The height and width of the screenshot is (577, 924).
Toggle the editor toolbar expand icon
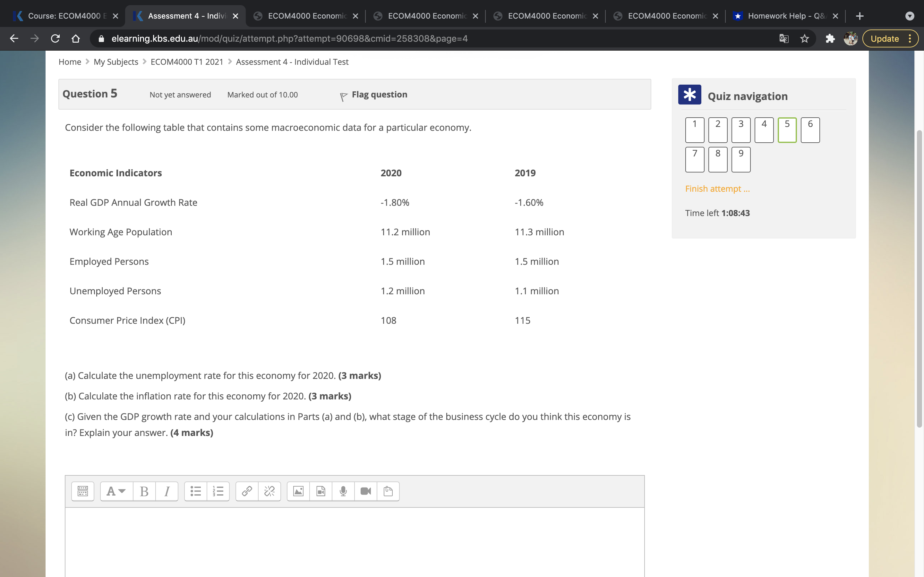(x=82, y=491)
